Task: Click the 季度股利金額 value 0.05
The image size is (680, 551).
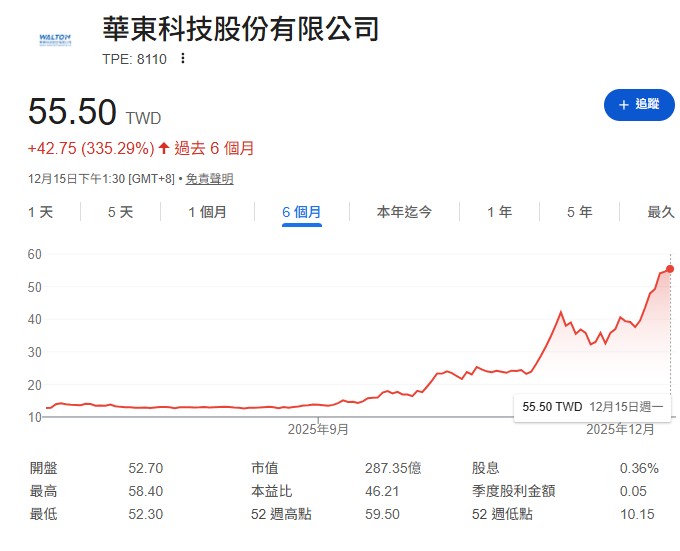Action: point(633,491)
